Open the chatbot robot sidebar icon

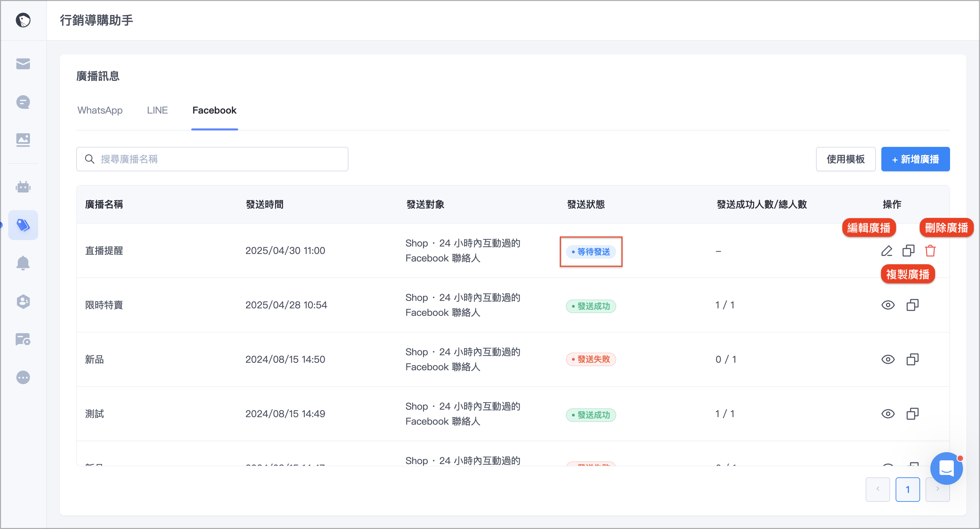pos(23,187)
